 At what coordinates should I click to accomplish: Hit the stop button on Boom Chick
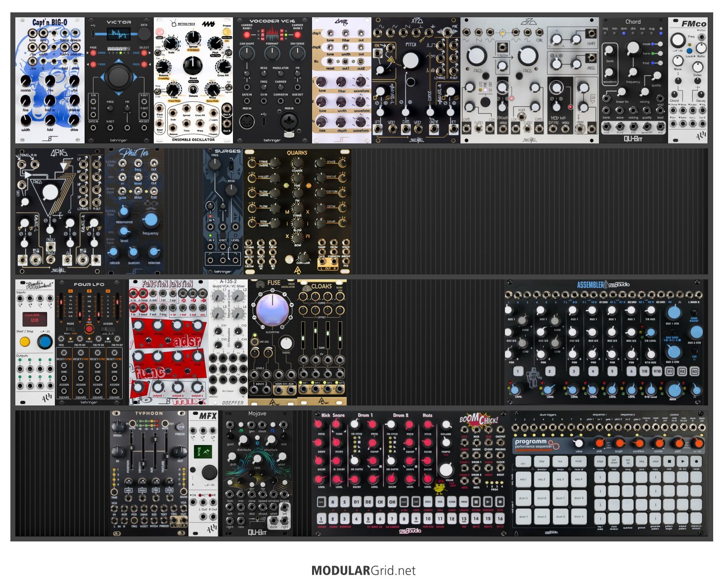coord(476,501)
